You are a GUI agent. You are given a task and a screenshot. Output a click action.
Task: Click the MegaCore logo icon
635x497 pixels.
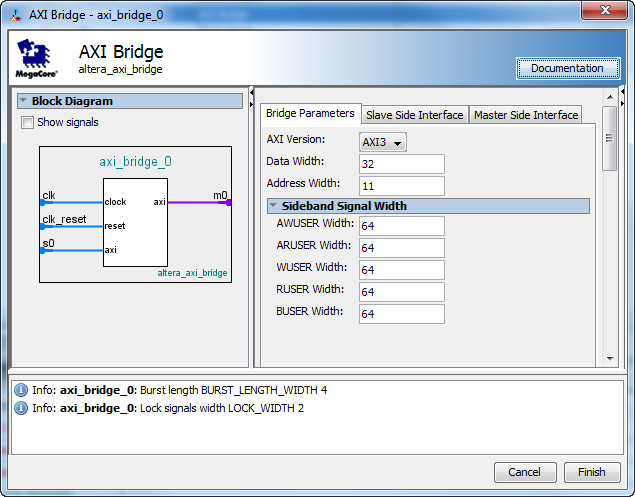pos(35,59)
